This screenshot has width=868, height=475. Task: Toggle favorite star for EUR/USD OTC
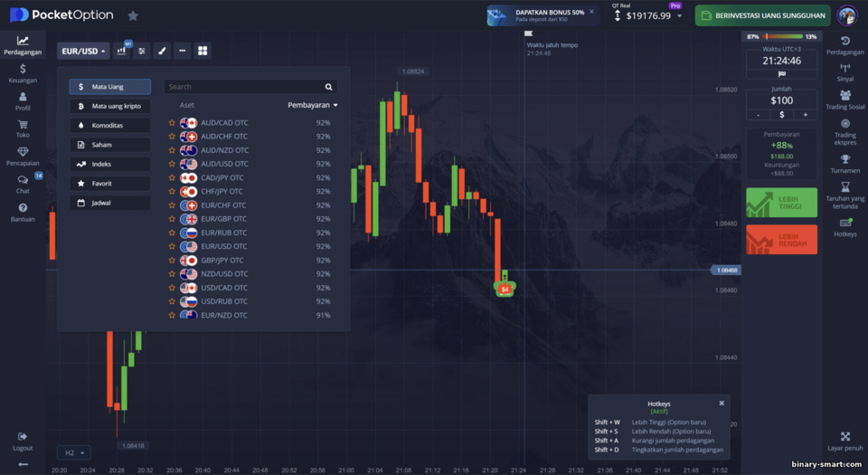pos(172,246)
